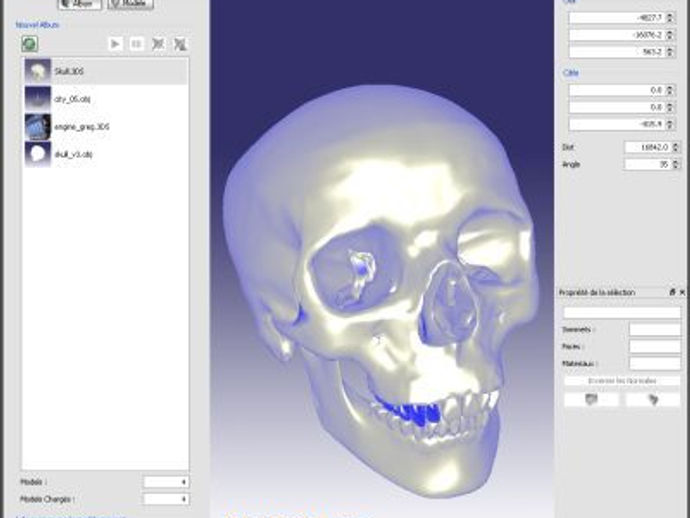Adjust stepper of first Cible field

pyautogui.click(x=670, y=90)
